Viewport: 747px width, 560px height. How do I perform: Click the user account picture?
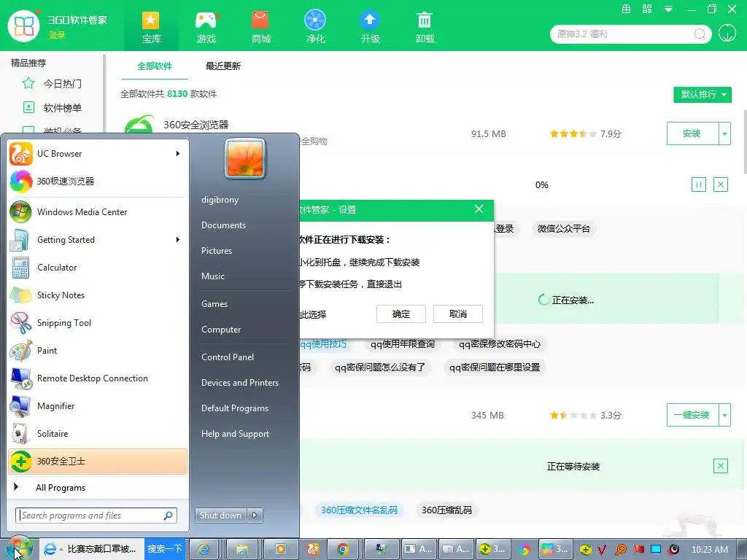pos(245,158)
